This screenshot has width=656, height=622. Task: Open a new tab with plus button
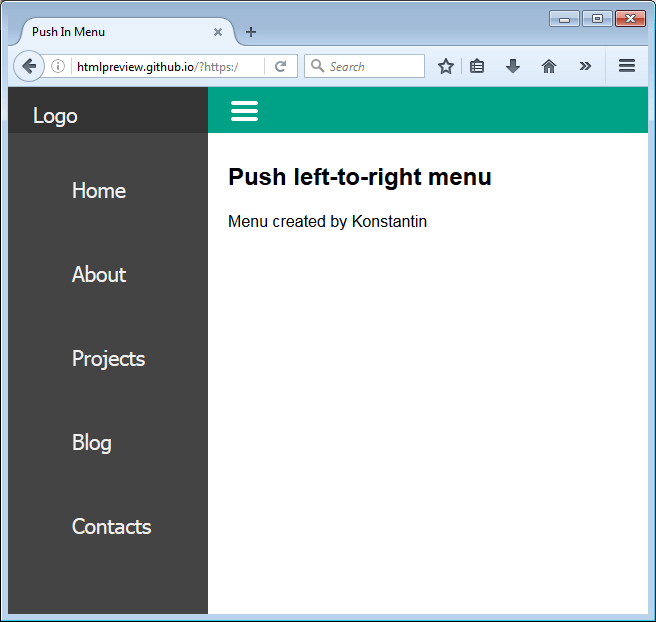(251, 32)
